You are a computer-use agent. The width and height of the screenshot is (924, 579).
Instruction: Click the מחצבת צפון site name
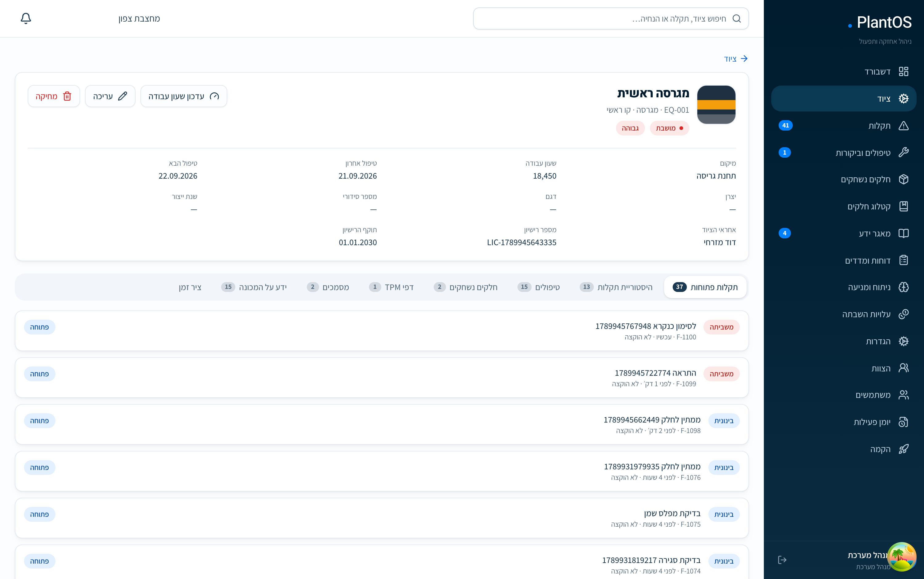[140, 18]
